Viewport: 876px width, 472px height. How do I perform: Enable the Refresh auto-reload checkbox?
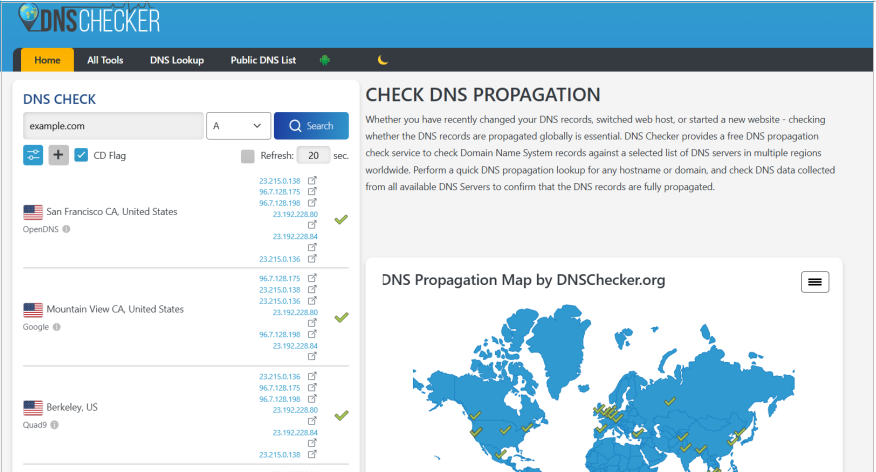(247, 156)
